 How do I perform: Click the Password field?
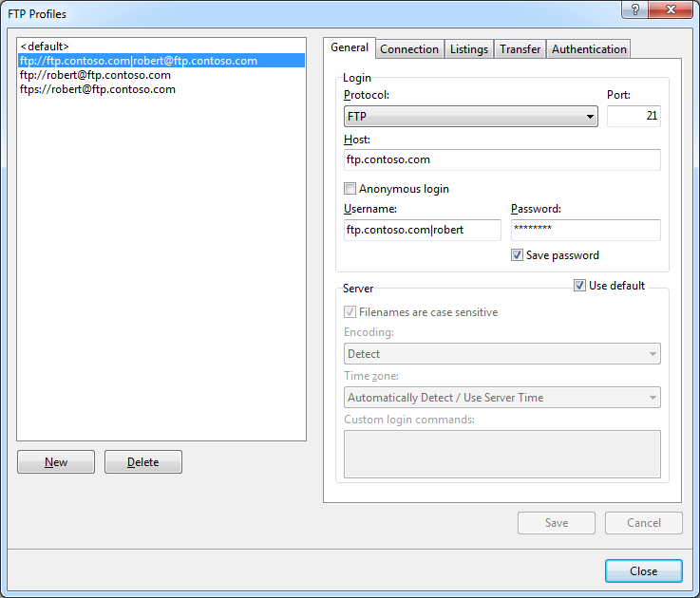tap(584, 230)
